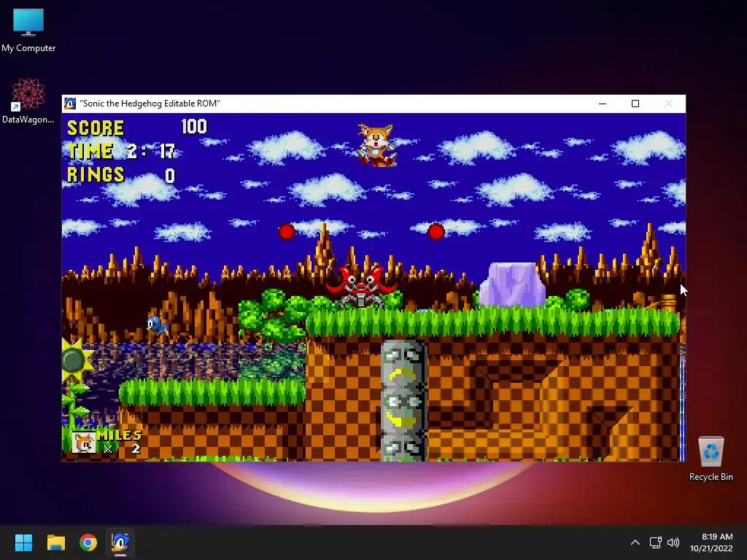Click the Sonic icon in the window title bar

pos(70,104)
